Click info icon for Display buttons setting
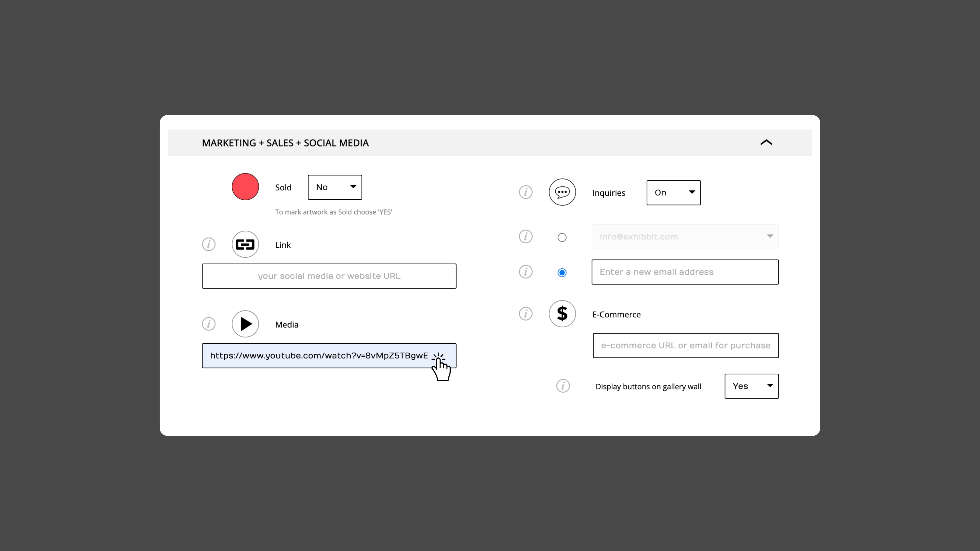Image resolution: width=980 pixels, height=551 pixels. click(x=563, y=386)
